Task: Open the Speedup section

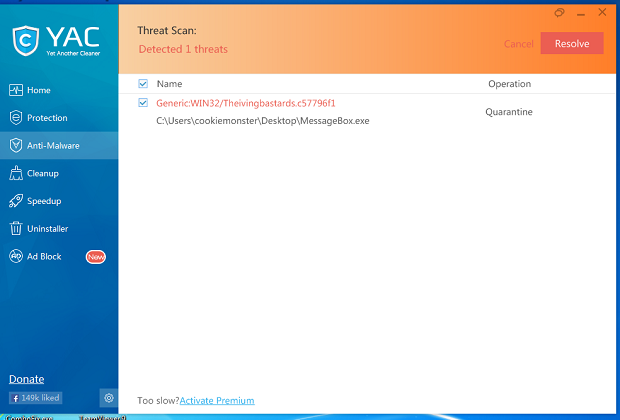Action: (59, 201)
